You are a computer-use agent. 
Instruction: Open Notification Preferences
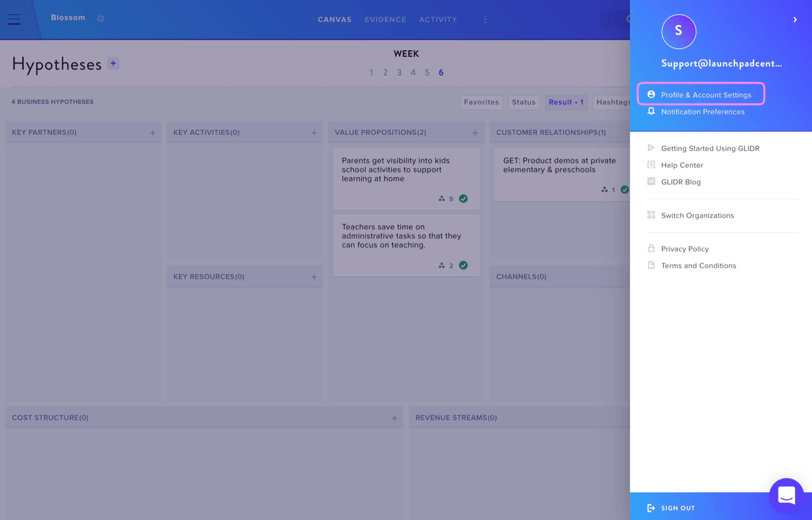[703, 112]
